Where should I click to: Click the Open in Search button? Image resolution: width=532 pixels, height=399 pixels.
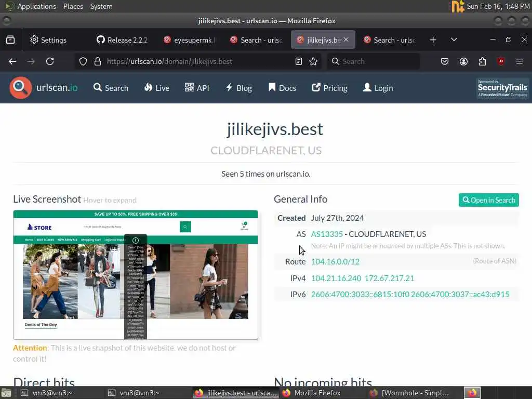pyautogui.click(x=488, y=200)
